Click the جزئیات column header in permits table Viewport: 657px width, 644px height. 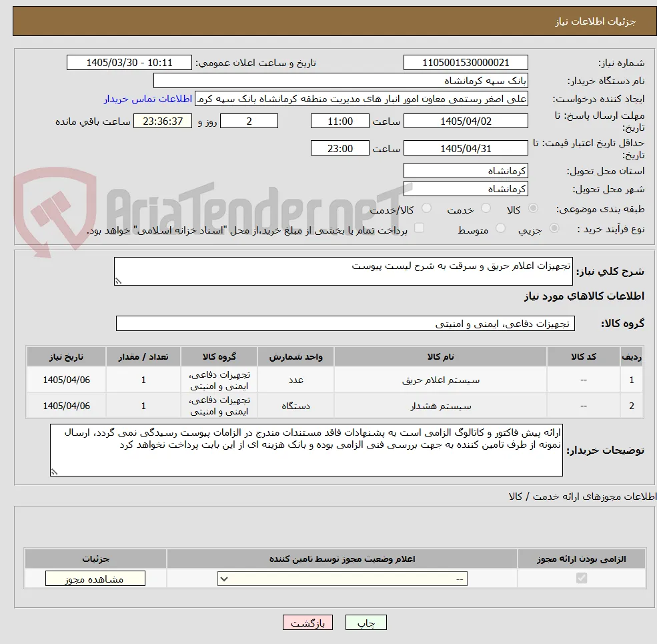(x=95, y=559)
